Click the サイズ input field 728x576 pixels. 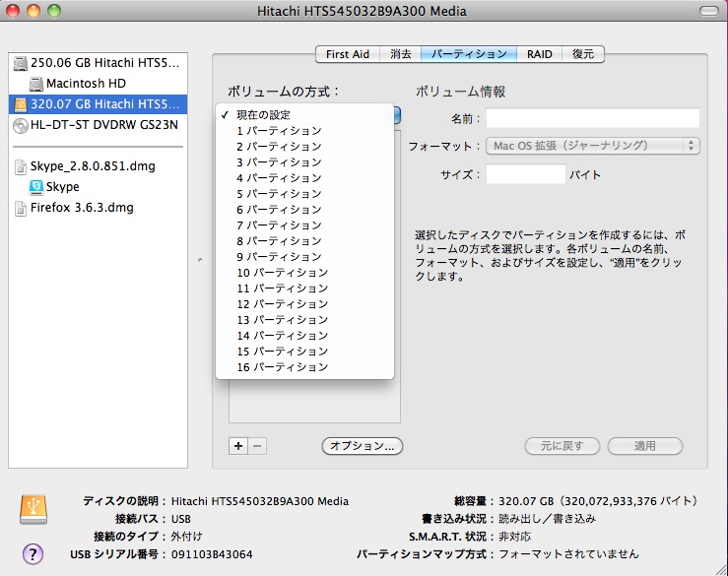526,174
